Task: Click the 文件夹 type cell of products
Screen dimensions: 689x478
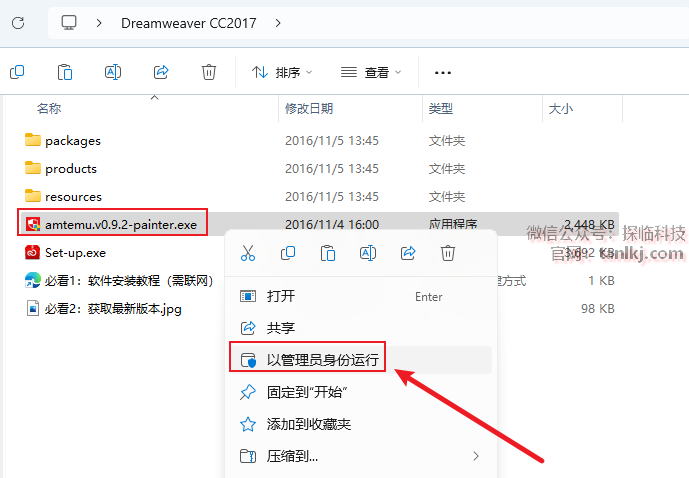Action: tap(447, 169)
